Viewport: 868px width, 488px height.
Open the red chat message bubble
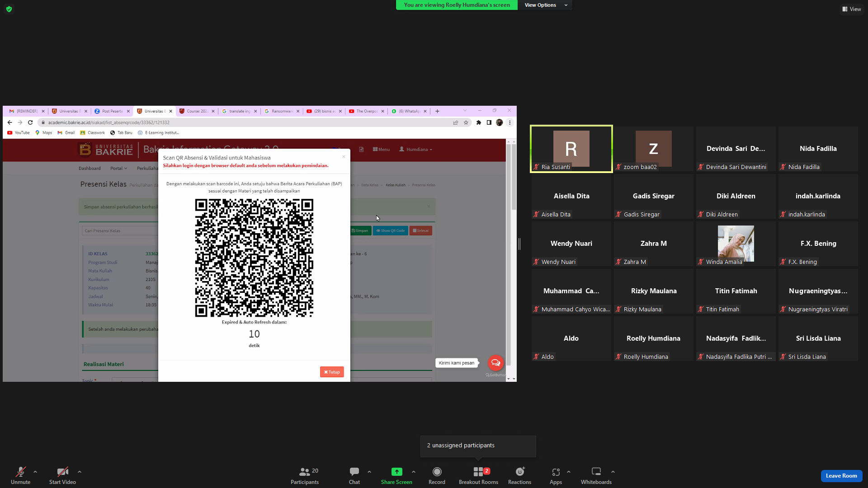(x=496, y=362)
